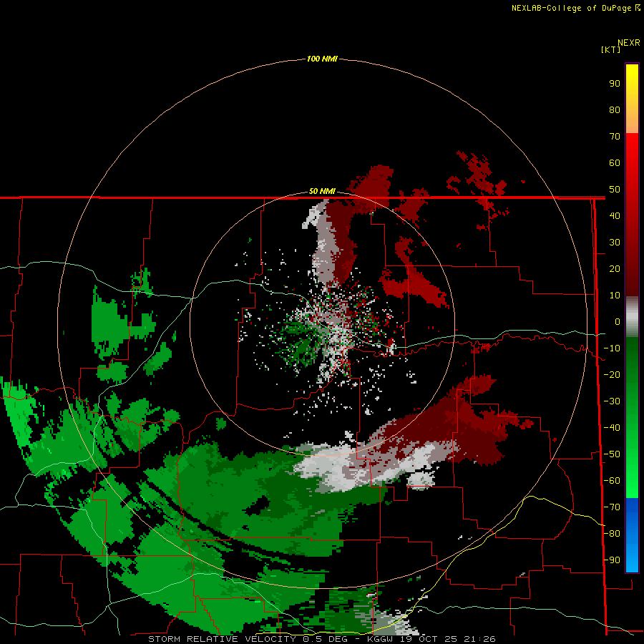Viewport: 644px width, 644px height.
Task: Click the -90 value on velocity scale
Action: (612, 560)
